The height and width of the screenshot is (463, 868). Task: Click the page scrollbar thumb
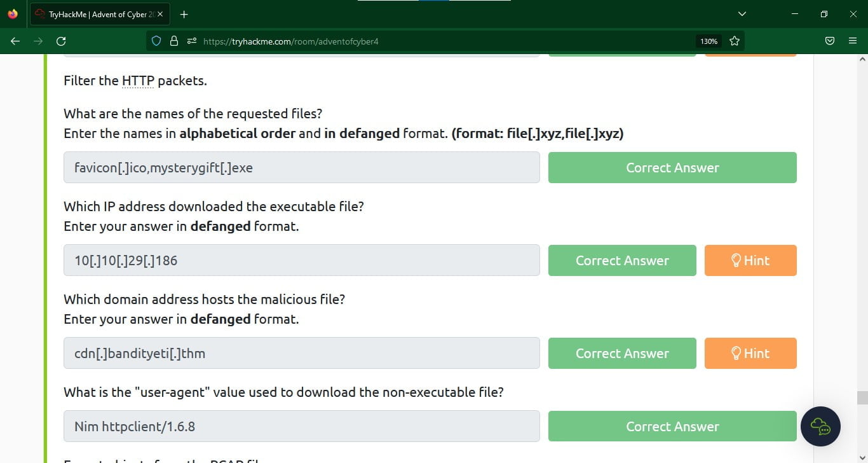[x=862, y=397]
